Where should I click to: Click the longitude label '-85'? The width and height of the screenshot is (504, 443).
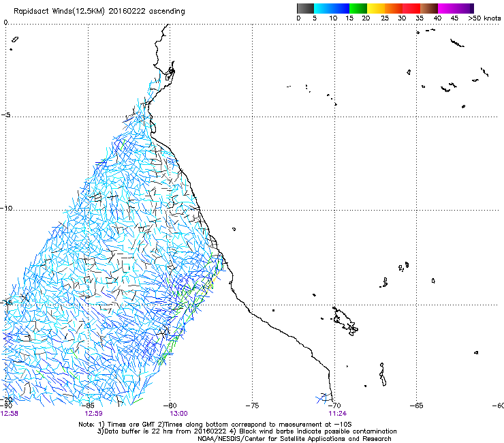[x=88, y=406]
